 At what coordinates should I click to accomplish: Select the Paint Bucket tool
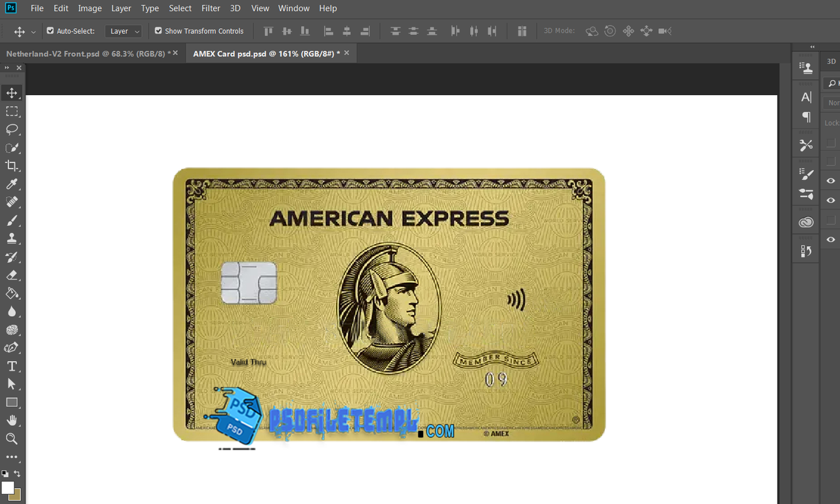point(12,293)
